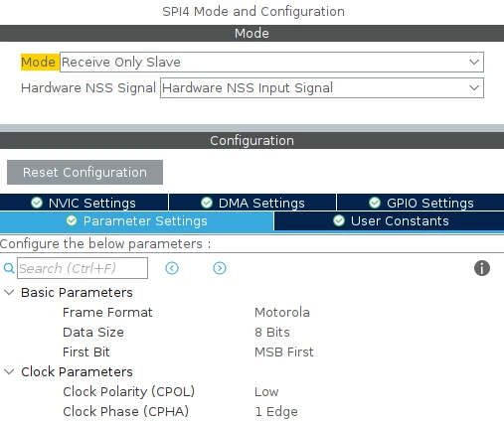
Task: Click the green check on Parameter Settings tab
Action: click(72, 220)
